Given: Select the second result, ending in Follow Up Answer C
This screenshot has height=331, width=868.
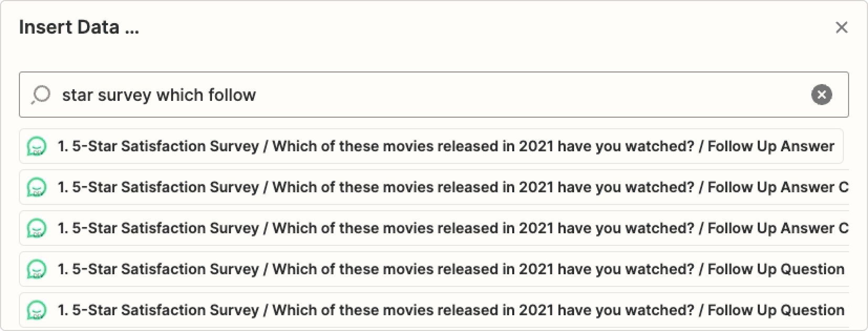Looking at the screenshot, I should (x=434, y=187).
